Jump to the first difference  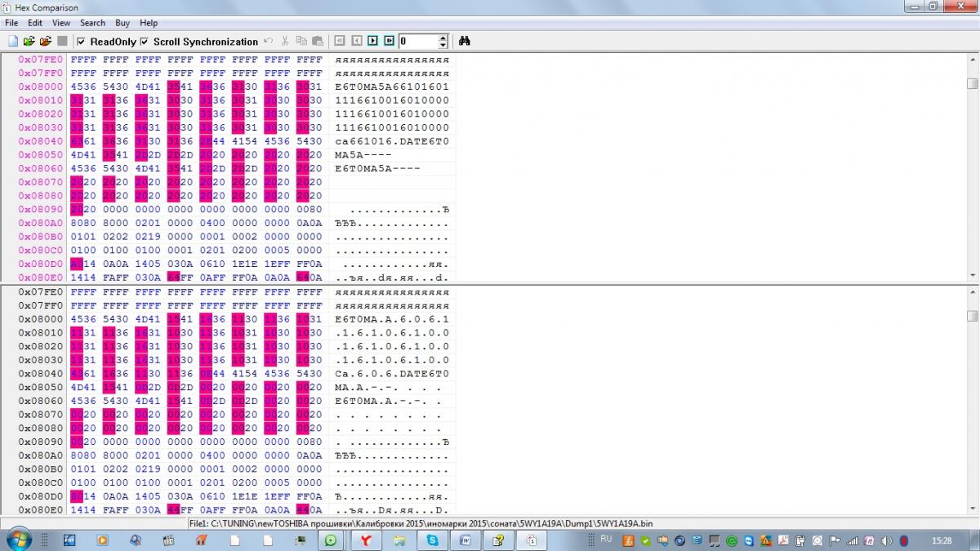point(340,41)
